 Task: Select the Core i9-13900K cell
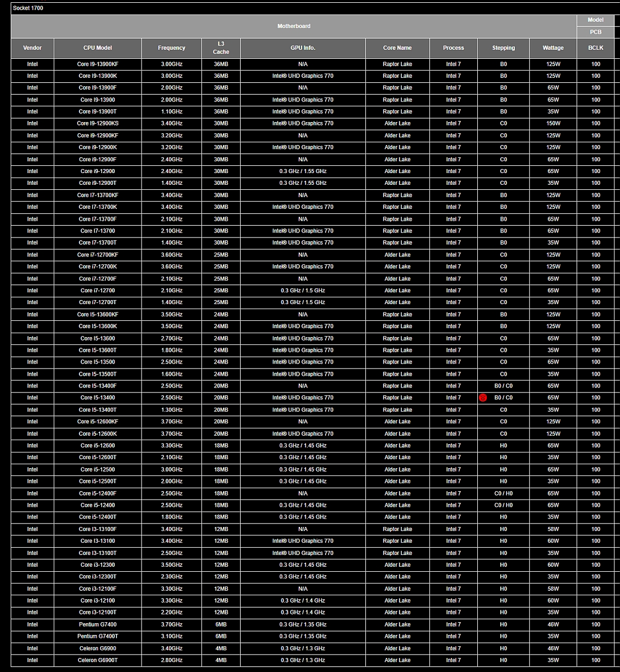(98, 76)
